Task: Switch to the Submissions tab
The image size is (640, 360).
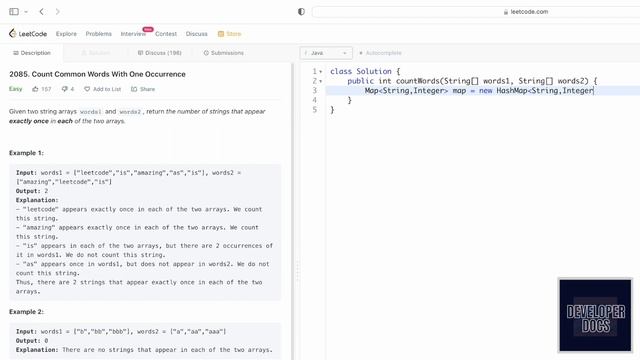Action: tap(224, 53)
